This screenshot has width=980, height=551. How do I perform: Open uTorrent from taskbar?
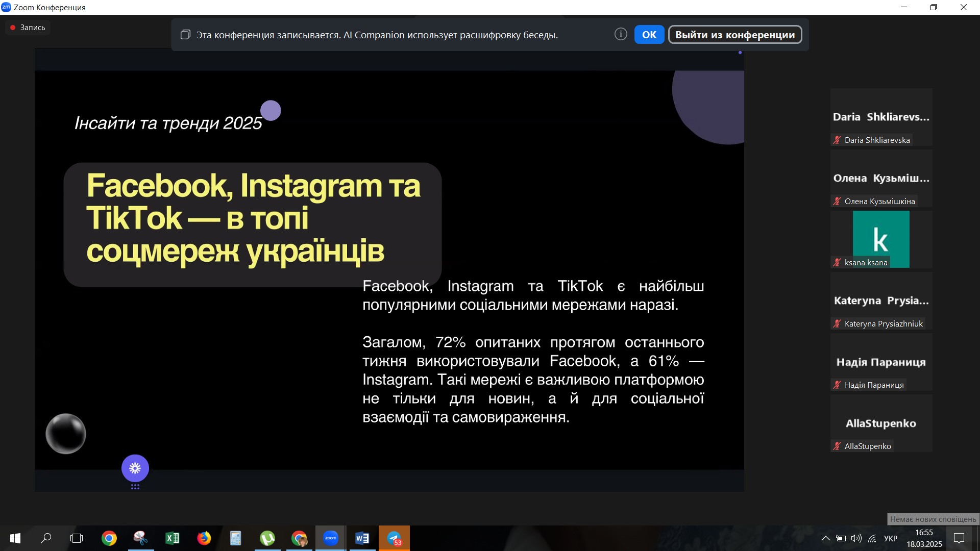[x=267, y=538]
